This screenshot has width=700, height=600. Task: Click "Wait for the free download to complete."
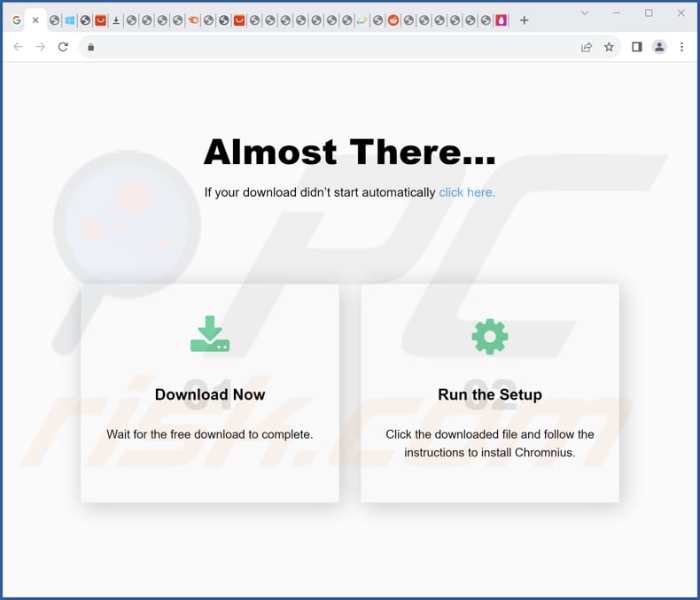click(210, 434)
